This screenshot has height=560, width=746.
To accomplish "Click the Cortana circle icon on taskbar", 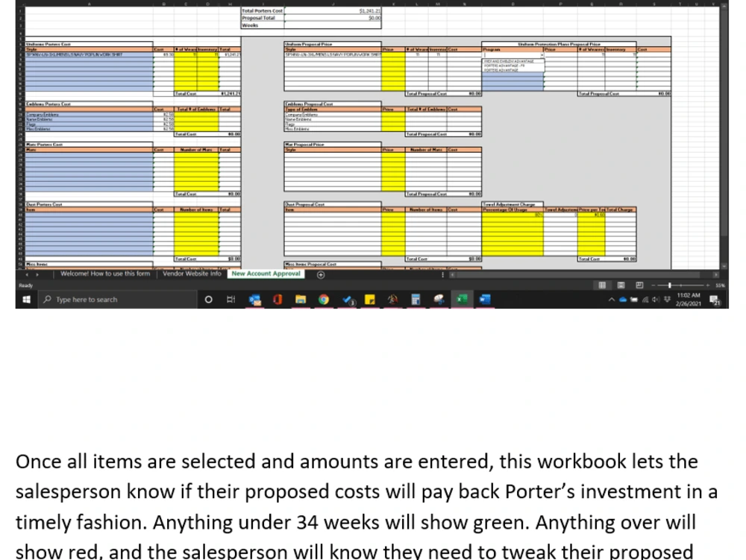I will pos(208,300).
